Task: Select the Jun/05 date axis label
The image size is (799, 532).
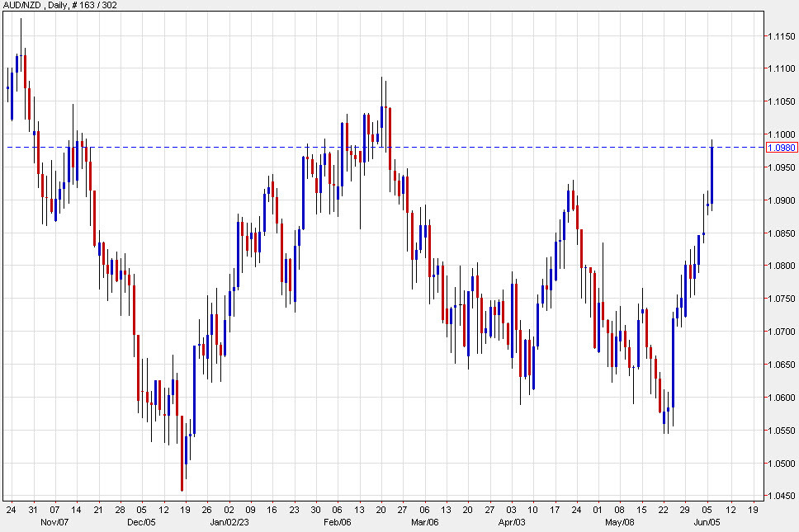Action: [706, 522]
